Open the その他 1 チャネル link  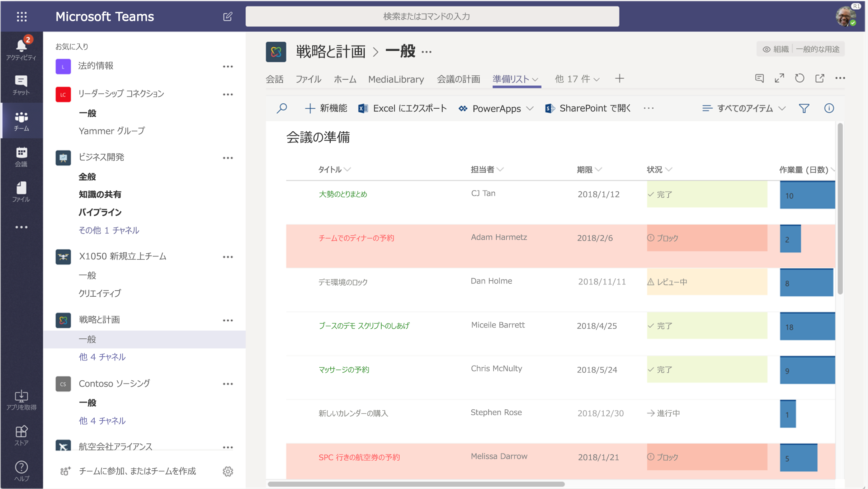(x=109, y=230)
